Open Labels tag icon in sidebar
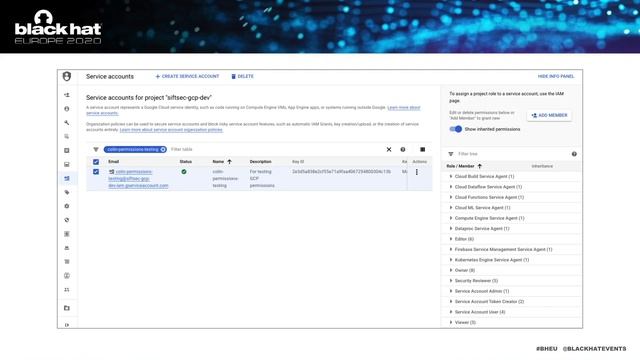Image resolution: width=640 pixels, height=360 pixels. click(67, 192)
